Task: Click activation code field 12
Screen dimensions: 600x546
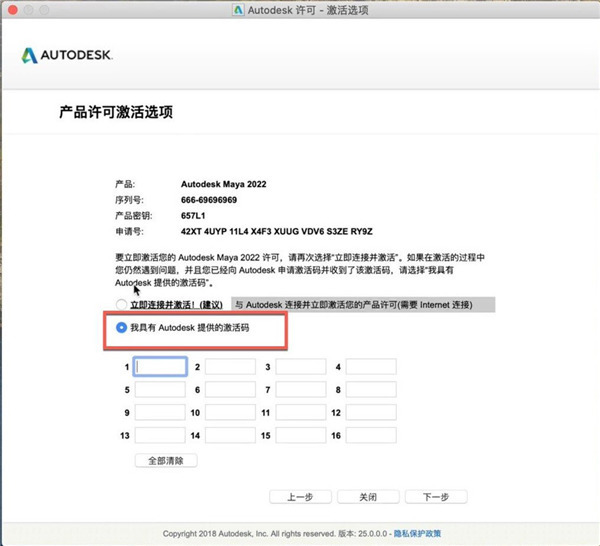Action: (x=371, y=412)
